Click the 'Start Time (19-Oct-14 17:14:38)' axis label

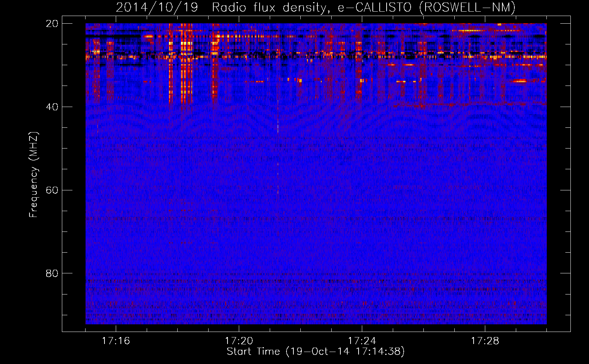(316, 352)
